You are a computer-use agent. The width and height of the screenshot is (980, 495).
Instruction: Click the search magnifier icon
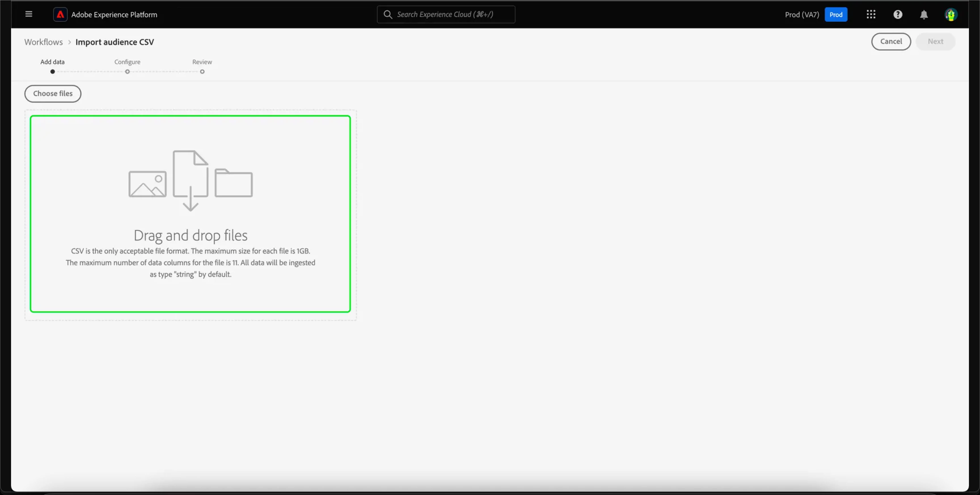(388, 14)
